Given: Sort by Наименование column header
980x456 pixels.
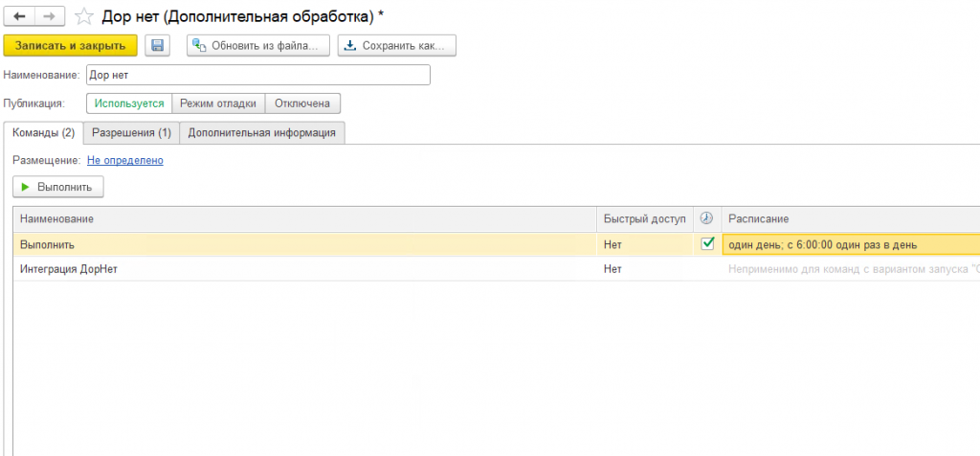Looking at the screenshot, I should point(305,219).
